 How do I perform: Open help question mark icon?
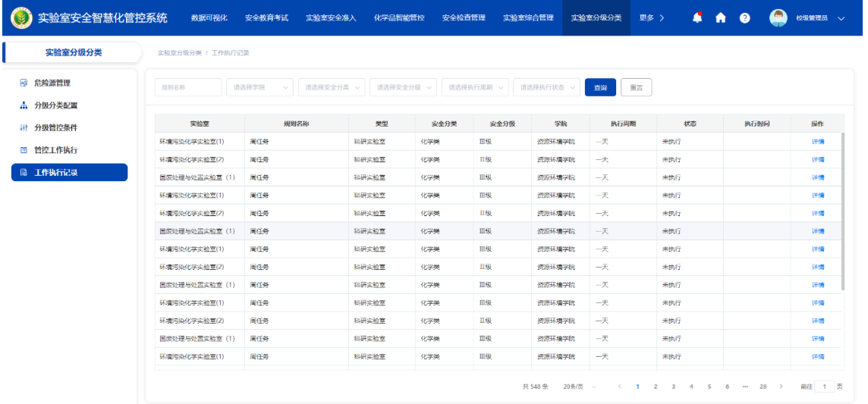(x=744, y=17)
